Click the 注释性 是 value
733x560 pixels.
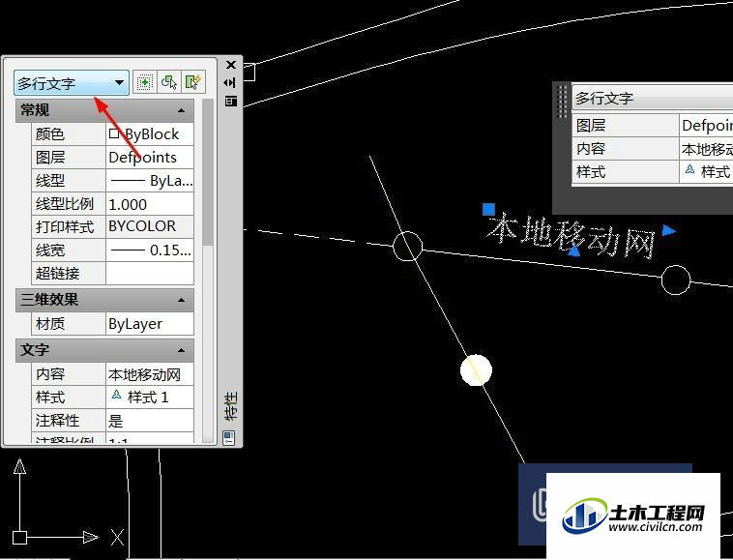[150, 421]
